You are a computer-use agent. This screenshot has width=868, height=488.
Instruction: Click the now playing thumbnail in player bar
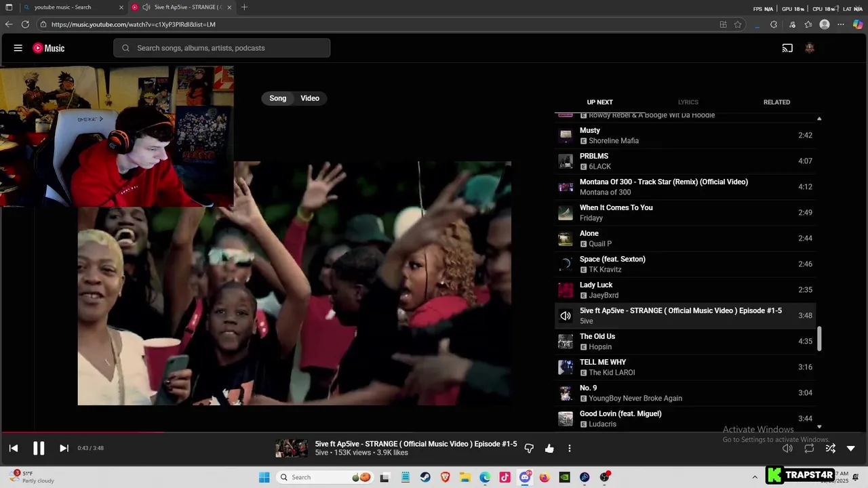pyautogui.click(x=292, y=448)
